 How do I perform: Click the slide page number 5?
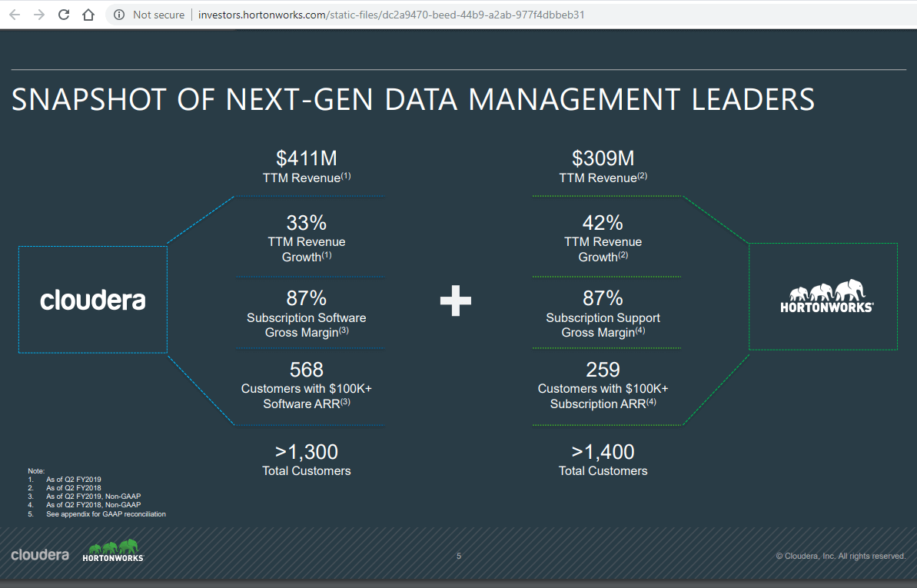coord(458,555)
